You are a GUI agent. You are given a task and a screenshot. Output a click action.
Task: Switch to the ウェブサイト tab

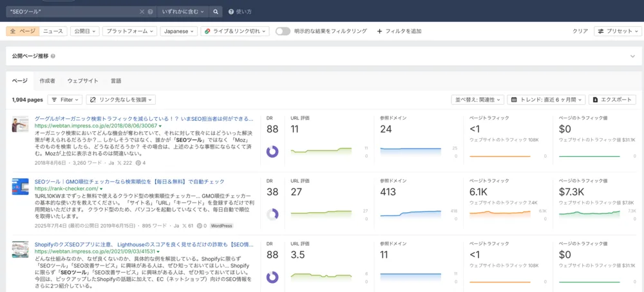82,81
